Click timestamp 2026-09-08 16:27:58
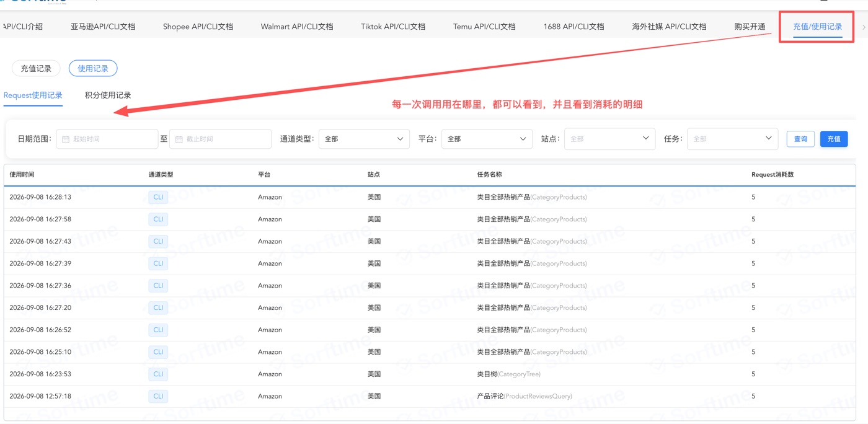 (40, 219)
